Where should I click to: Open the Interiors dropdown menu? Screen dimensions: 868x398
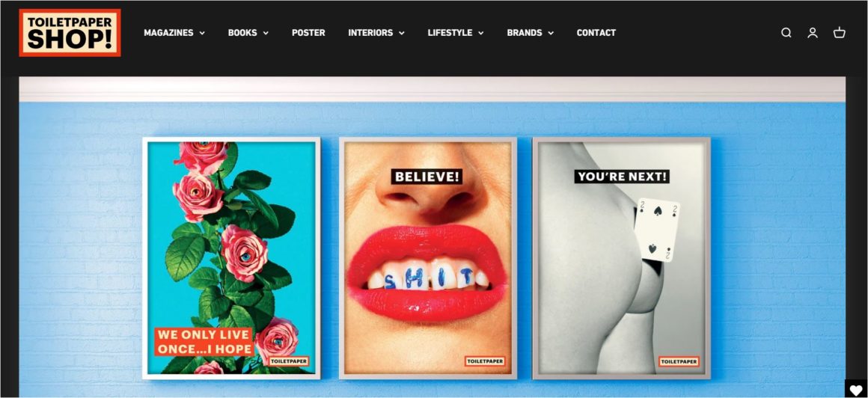pos(376,33)
